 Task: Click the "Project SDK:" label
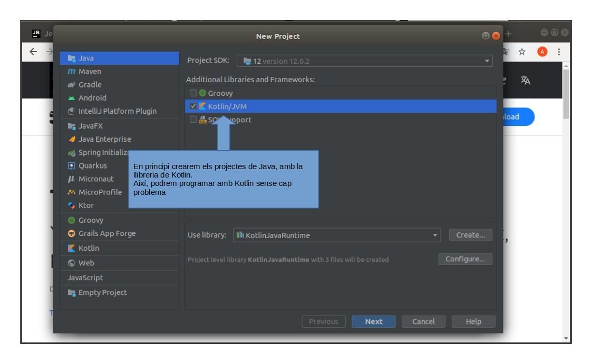point(208,61)
